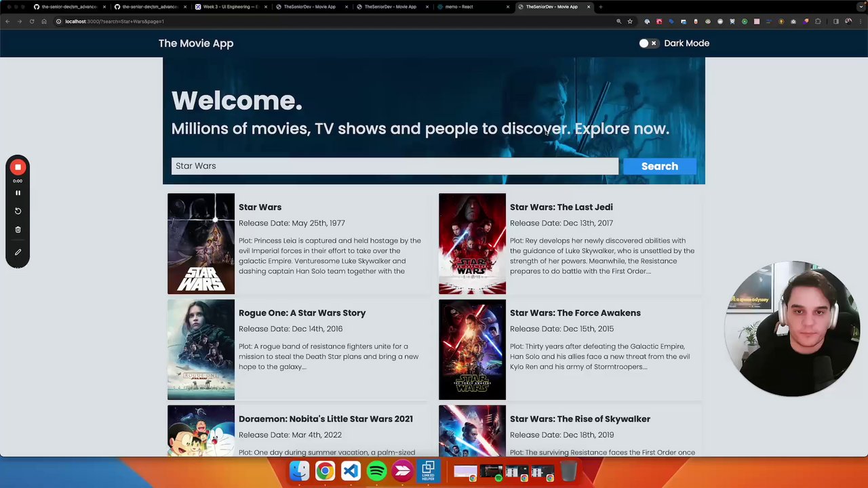This screenshot has height=488, width=868.
Task: Open Spotify from the dock
Action: click(x=376, y=470)
